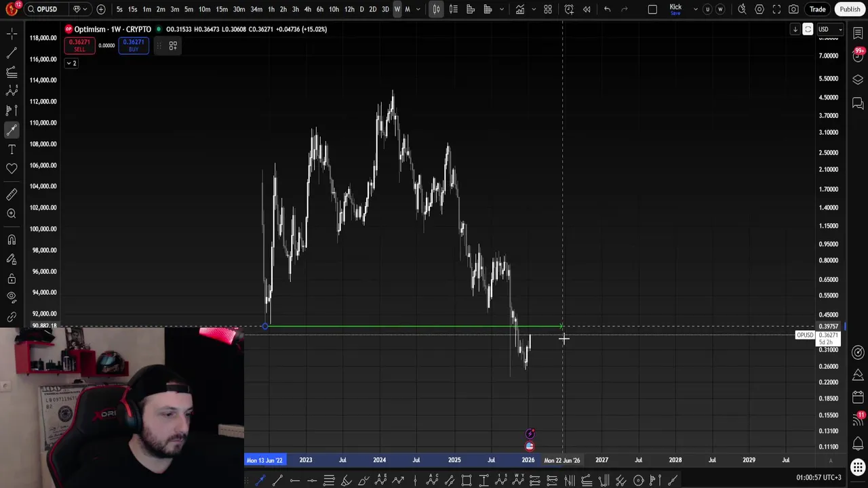
Task: Click the compare or add symbol plus icon
Action: [101, 9]
